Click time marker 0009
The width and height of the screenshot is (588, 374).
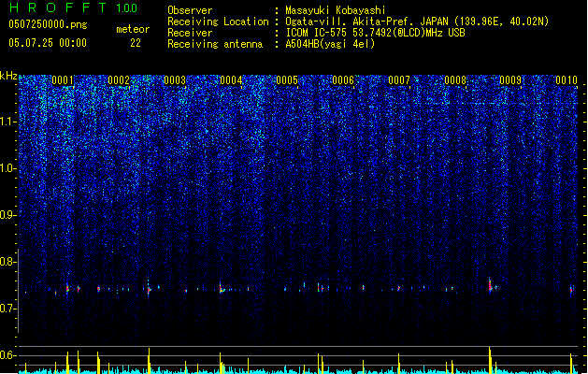pos(510,80)
